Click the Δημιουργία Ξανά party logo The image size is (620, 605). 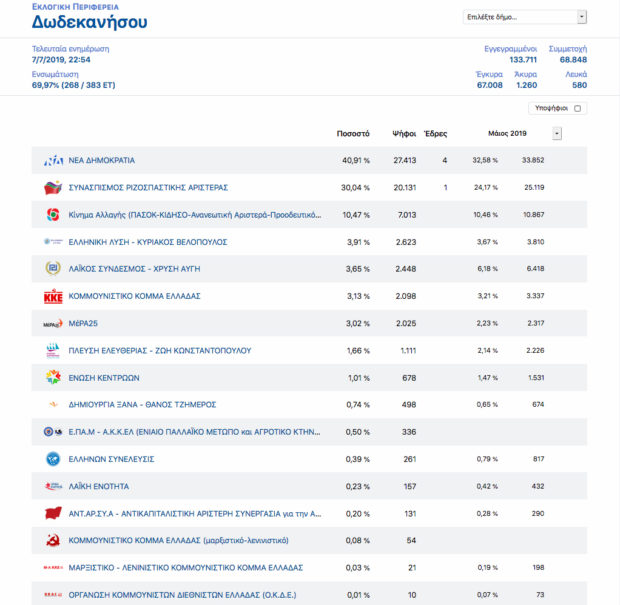point(53,405)
